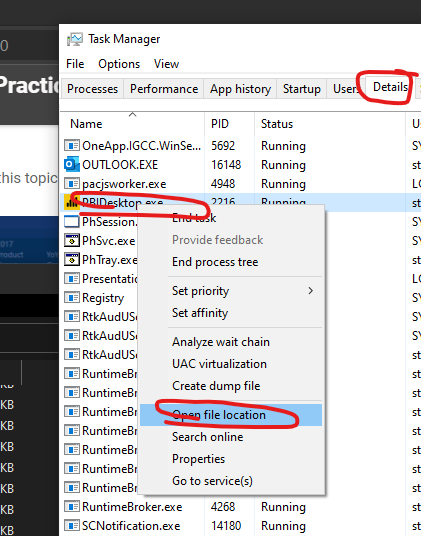Select the Details tab
The height and width of the screenshot is (536, 421).
[x=390, y=87]
